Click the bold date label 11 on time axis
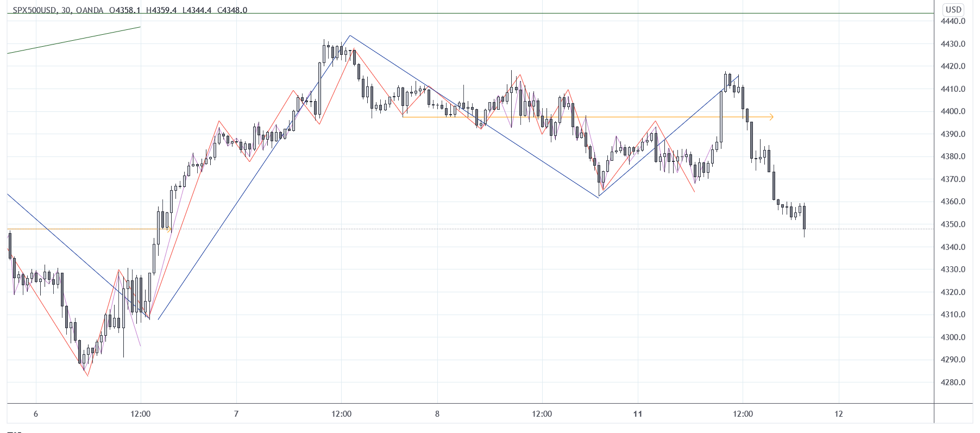980x433 pixels. click(638, 414)
